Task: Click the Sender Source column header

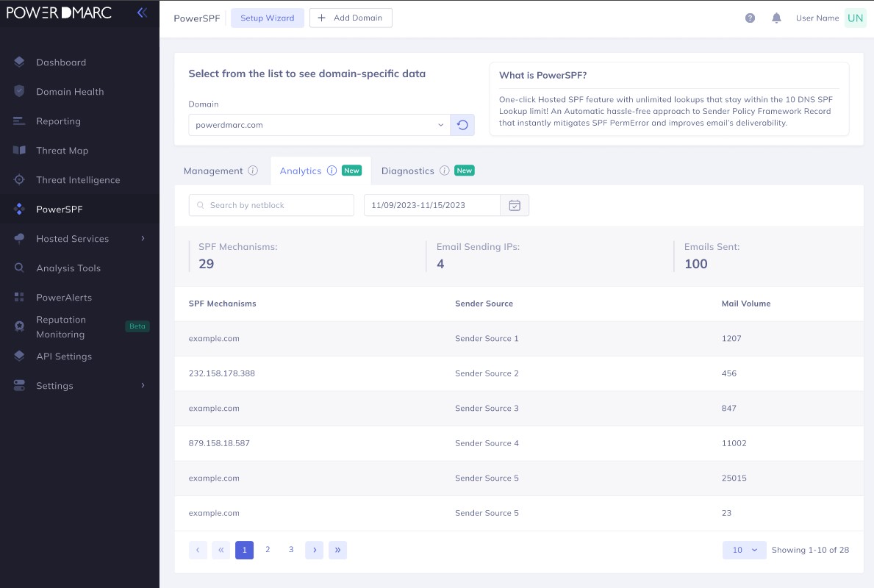Action: (484, 304)
